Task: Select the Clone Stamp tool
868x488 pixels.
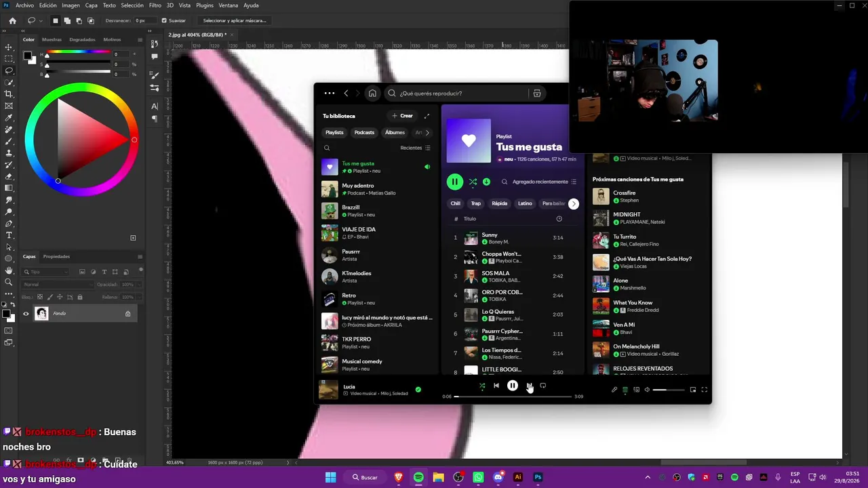Action: tap(9, 153)
